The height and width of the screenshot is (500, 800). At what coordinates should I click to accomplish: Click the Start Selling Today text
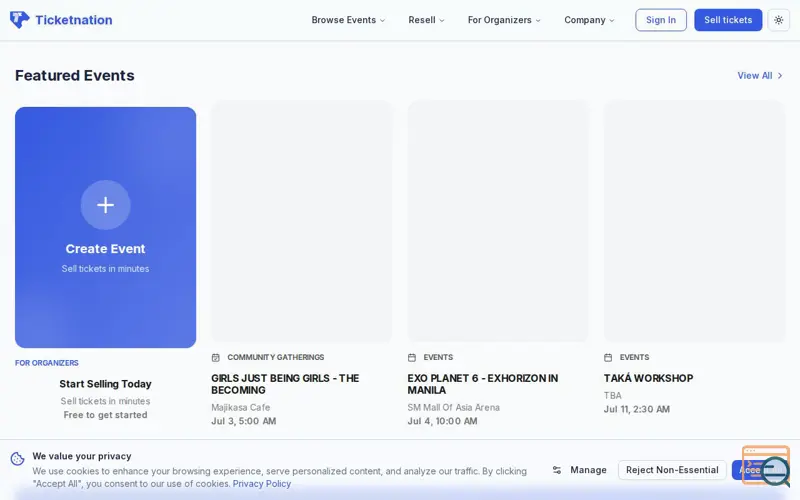106,384
